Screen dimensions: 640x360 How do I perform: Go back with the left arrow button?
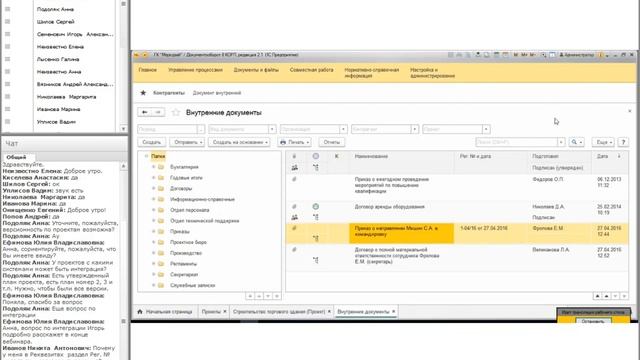point(144,112)
